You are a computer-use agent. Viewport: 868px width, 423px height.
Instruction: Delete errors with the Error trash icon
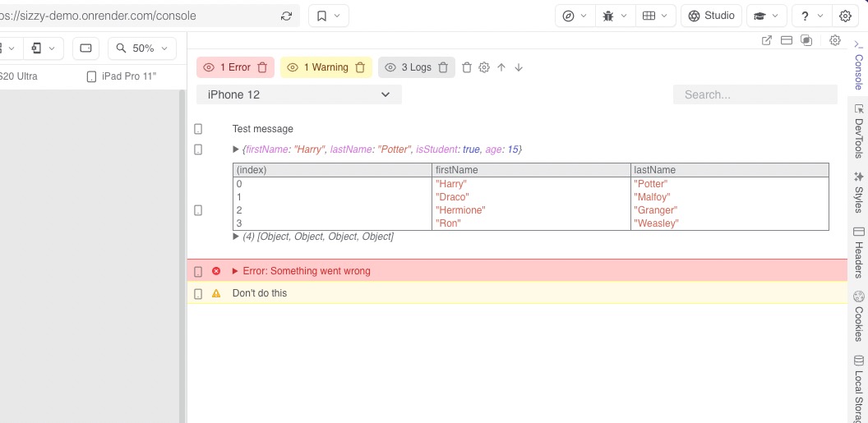point(262,67)
